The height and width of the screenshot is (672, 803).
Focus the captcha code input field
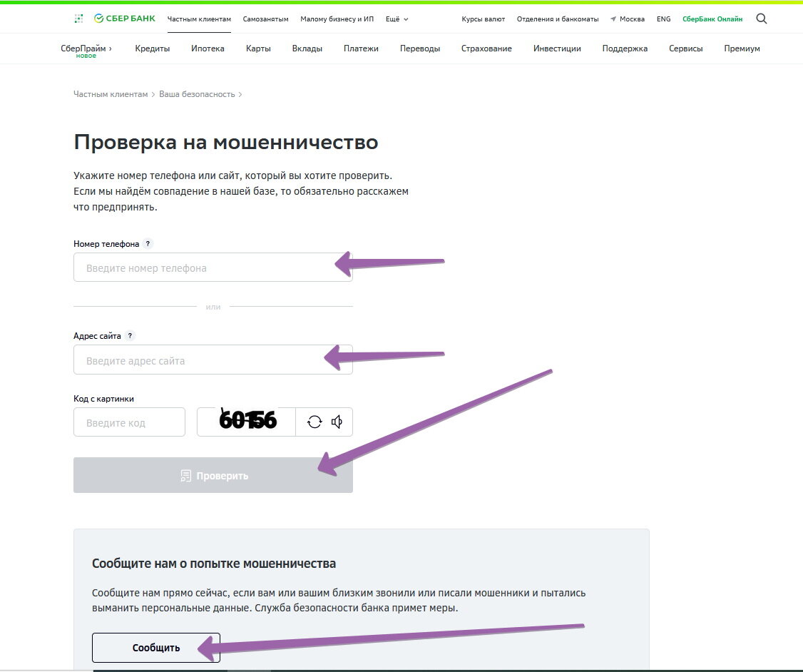(x=129, y=422)
